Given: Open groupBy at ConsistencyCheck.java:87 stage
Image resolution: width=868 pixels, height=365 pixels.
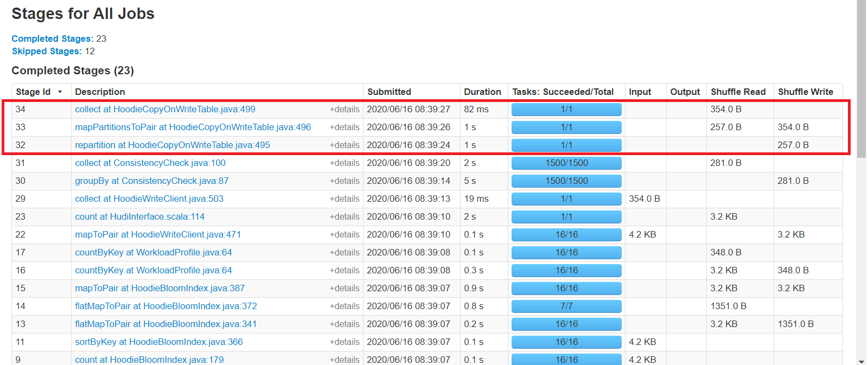Looking at the screenshot, I should point(152,181).
